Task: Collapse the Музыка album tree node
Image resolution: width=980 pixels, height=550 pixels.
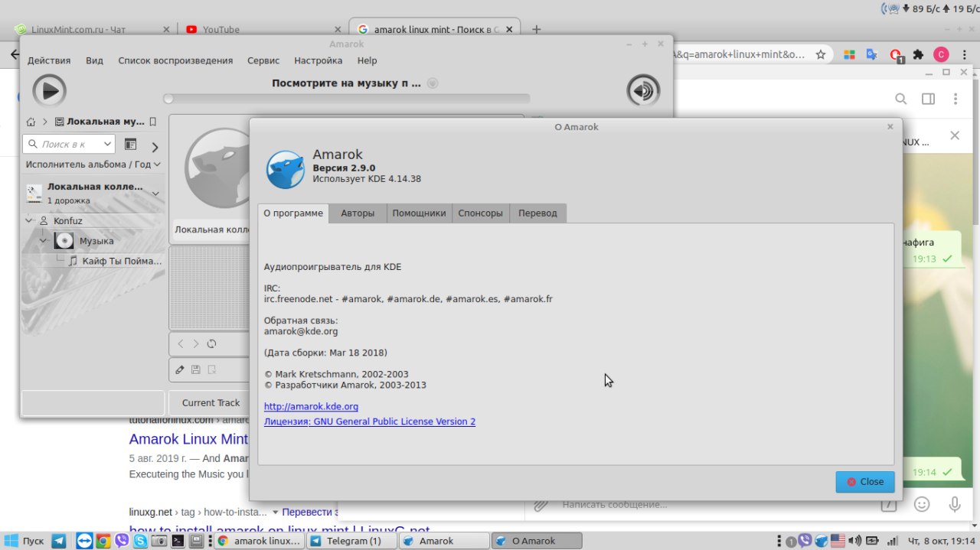Action: 43,241
